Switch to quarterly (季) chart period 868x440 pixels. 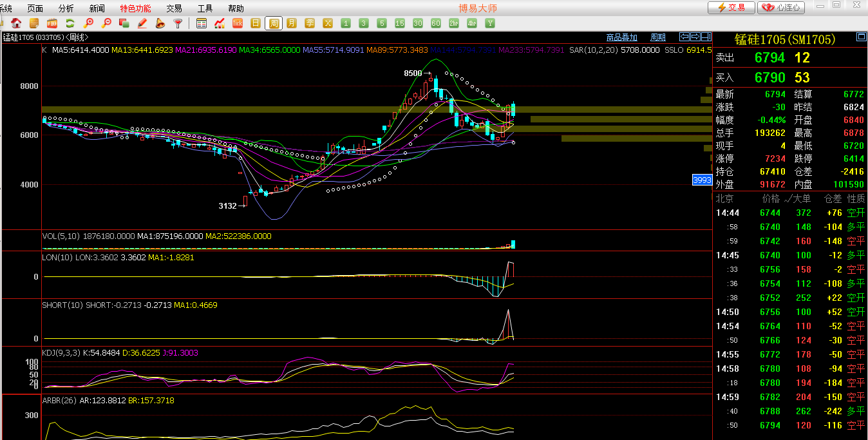(310, 23)
